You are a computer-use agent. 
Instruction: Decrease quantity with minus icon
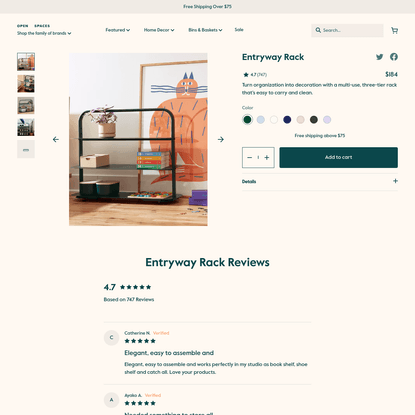click(249, 157)
